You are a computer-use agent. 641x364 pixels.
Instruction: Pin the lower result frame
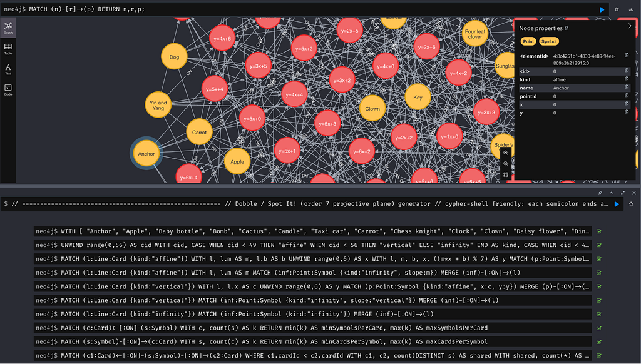pos(600,193)
